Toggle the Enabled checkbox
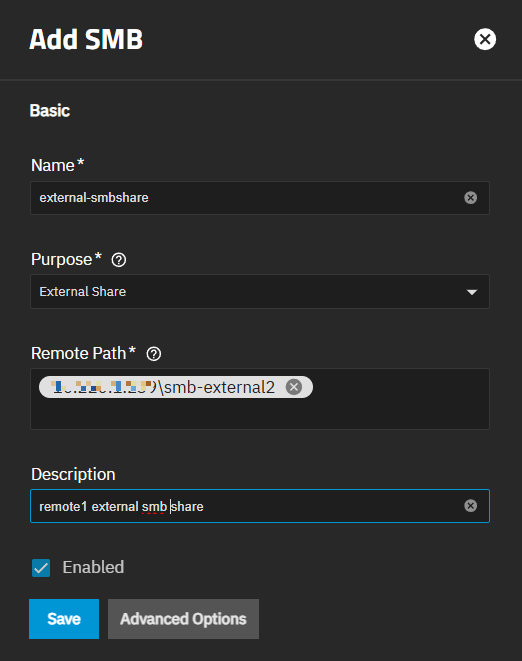The width and height of the screenshot is (522, 661). (41, 568)
